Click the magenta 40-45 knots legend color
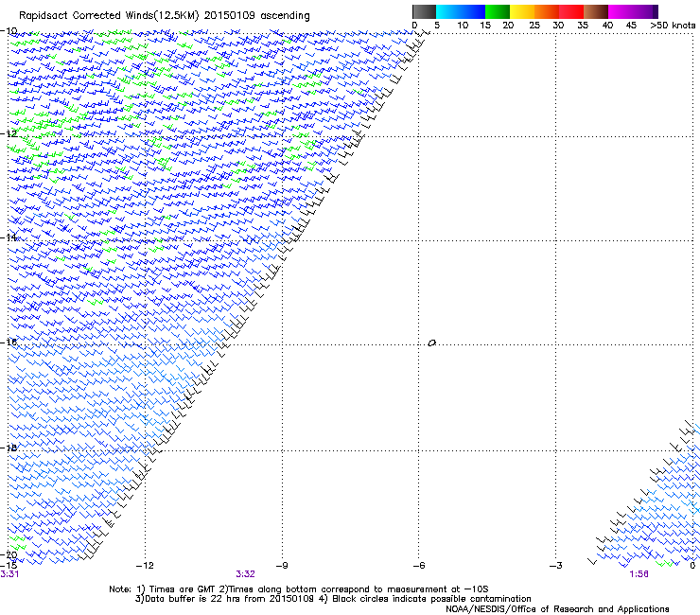Viewport: 700px width, 615px height. tap(621, 11)
